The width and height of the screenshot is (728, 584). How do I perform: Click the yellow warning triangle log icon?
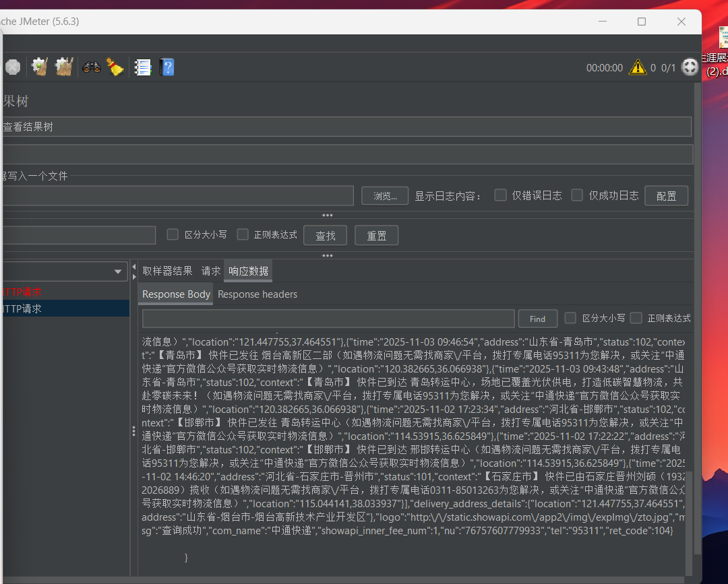(x=638, y=67)
